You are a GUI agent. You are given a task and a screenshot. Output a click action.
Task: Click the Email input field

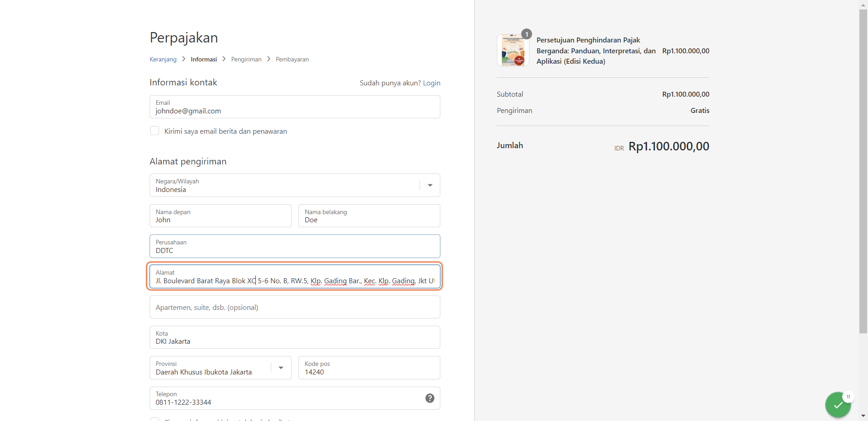(295, 107)
